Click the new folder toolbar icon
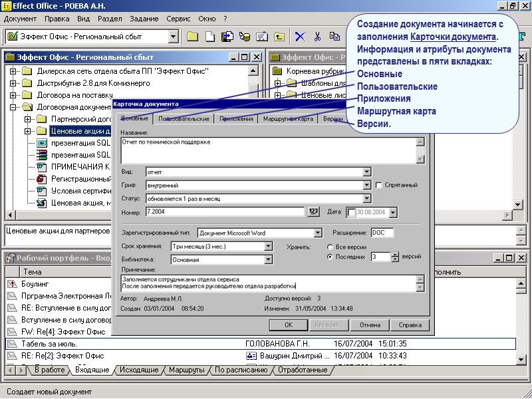The width and height of the screenshot is (532, 399). [x=192, y=37]
